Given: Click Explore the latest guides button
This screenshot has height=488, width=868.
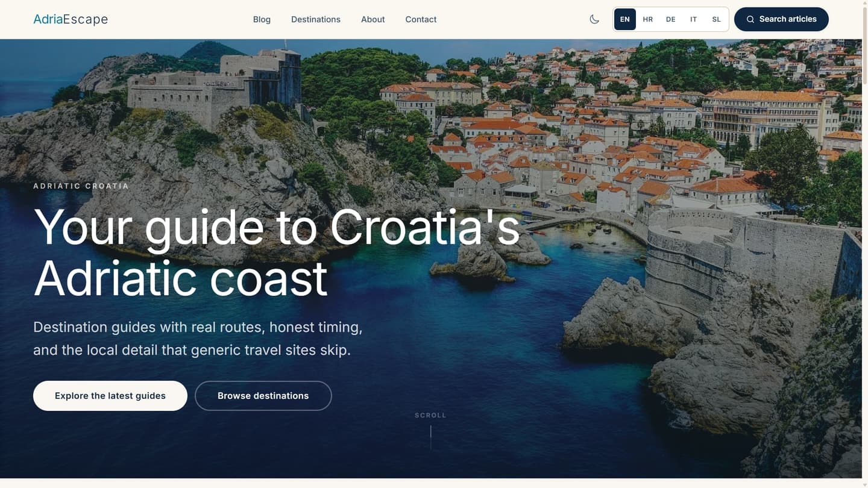Looking at the screenshot, I should click(110, 396).
